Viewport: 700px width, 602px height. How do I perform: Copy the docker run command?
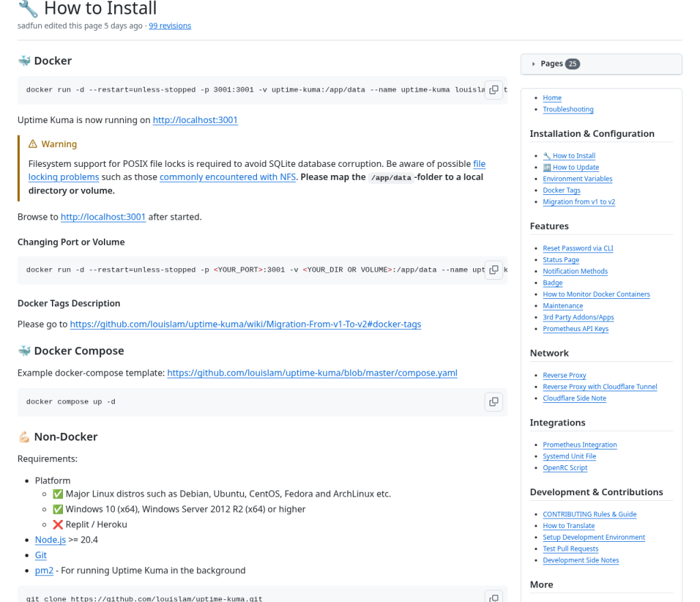coord(494,90)
